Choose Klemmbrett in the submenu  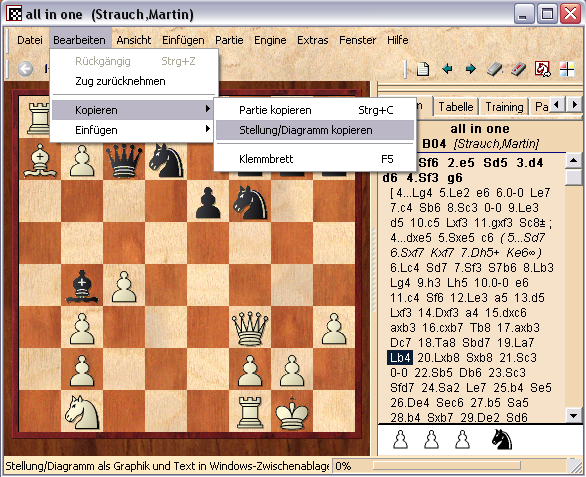pos(315,159)
